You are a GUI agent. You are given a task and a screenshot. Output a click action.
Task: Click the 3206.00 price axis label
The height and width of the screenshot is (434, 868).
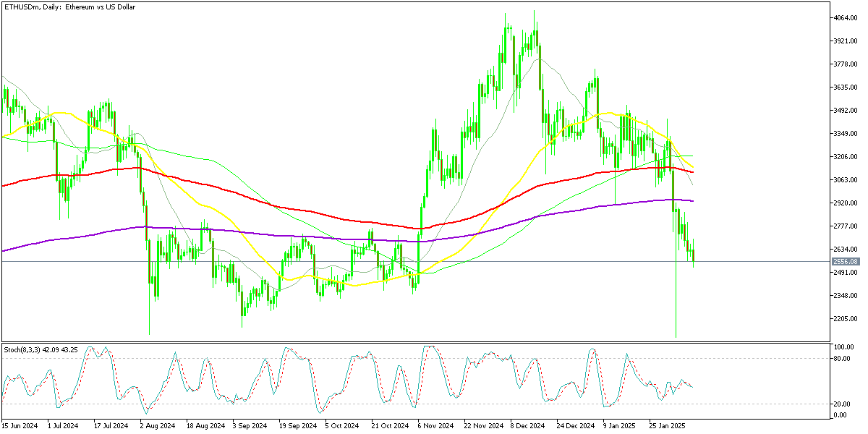tap(846, 157)
